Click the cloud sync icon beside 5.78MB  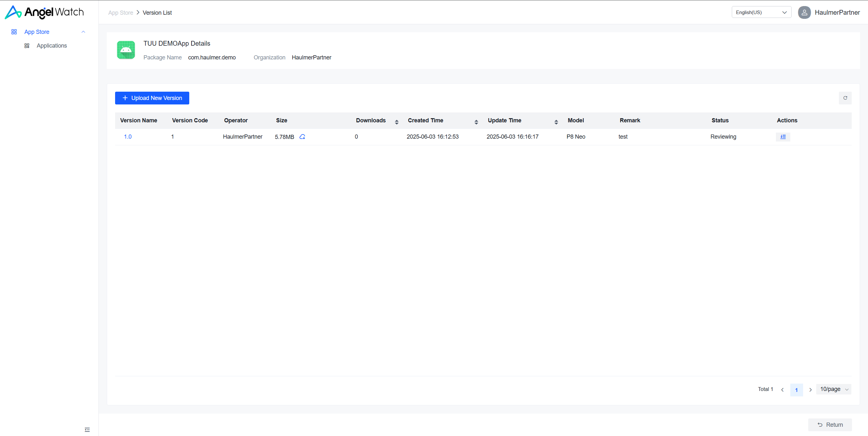pyautogui.click(x=302, y=137)
